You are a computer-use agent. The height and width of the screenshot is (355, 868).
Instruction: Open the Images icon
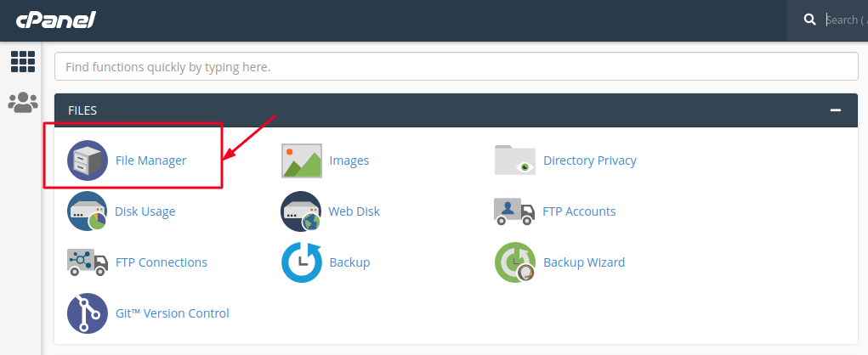click(x=302, y=161)
